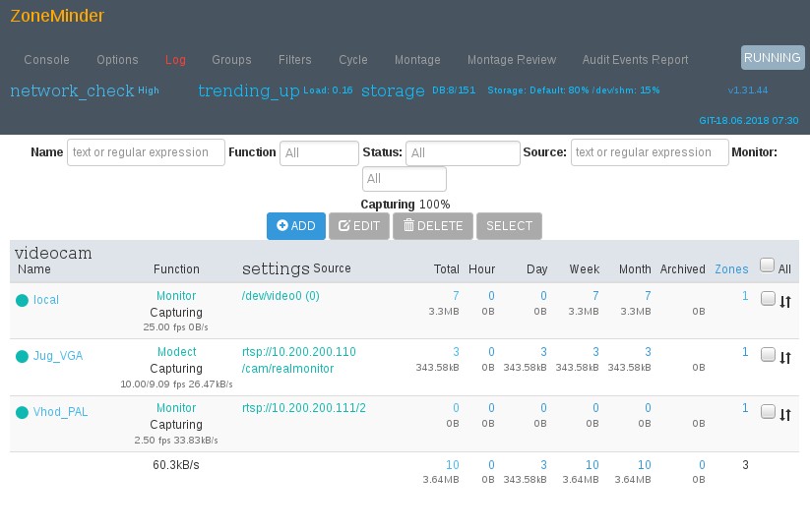Go to the Groups page

coord(231,60)
